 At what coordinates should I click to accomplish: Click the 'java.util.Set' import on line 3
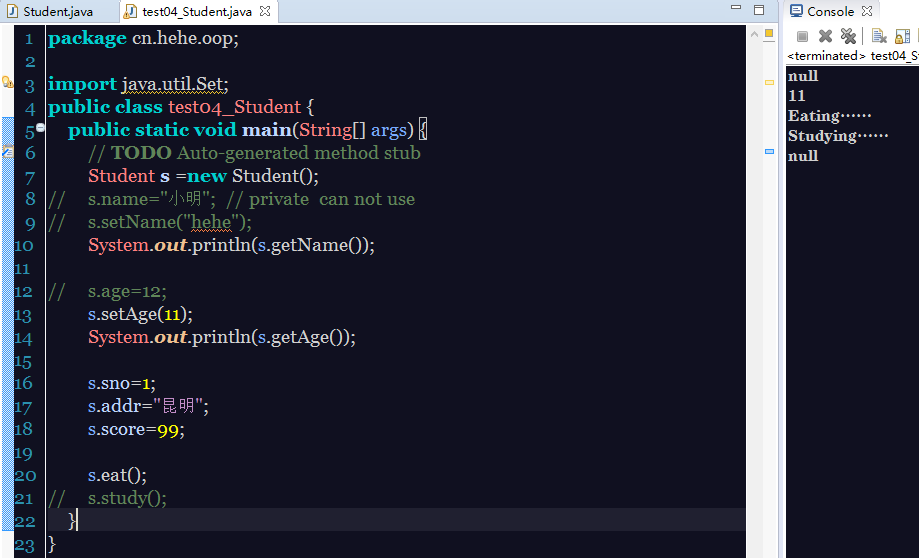coord(173,84)
